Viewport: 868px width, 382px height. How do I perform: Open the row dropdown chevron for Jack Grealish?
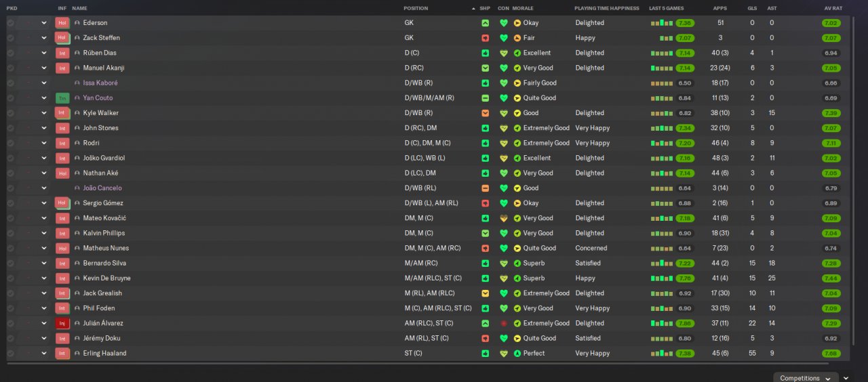click(44, 293)
